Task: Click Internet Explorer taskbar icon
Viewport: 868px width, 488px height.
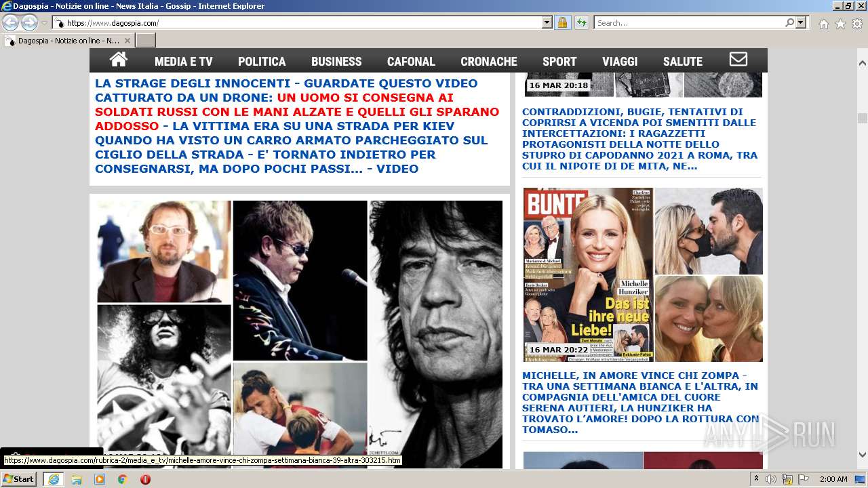Action: pyautogui.click(x=53, y=479)
